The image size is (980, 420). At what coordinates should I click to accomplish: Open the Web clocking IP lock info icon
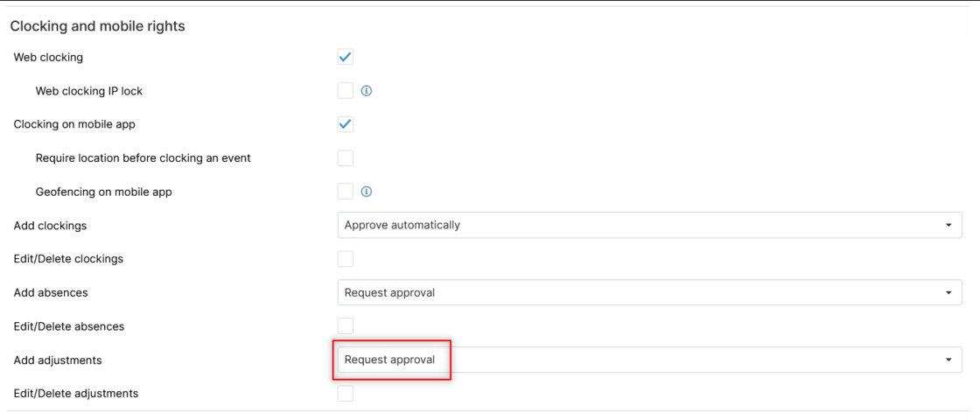pos(367,91)
